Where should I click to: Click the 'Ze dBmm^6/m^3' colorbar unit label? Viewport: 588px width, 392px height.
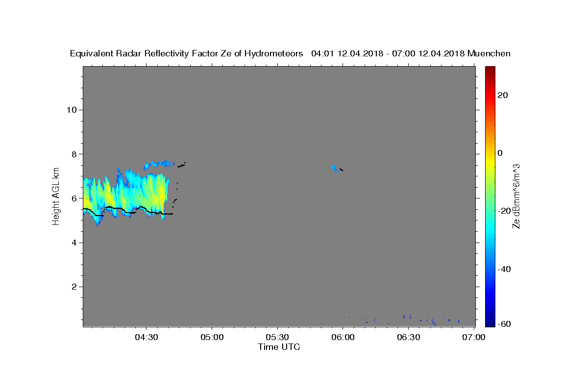516,196
